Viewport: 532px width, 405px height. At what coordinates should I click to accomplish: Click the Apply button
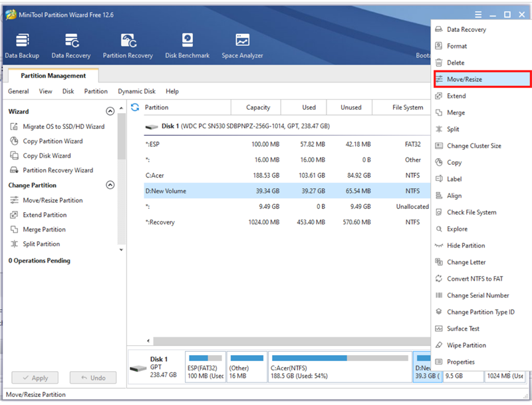(x=35, y=378)
